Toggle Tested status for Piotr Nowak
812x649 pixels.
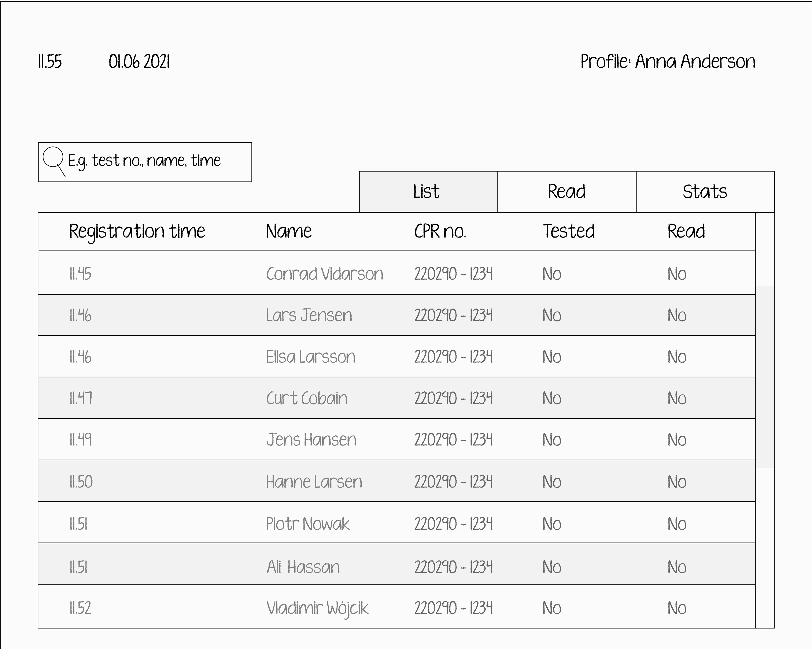552,524
